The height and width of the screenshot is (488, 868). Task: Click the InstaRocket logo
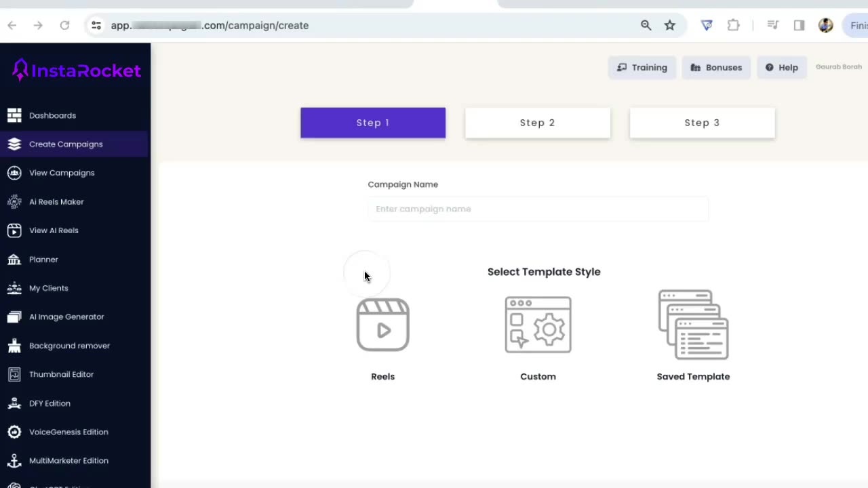coord(77,70)
